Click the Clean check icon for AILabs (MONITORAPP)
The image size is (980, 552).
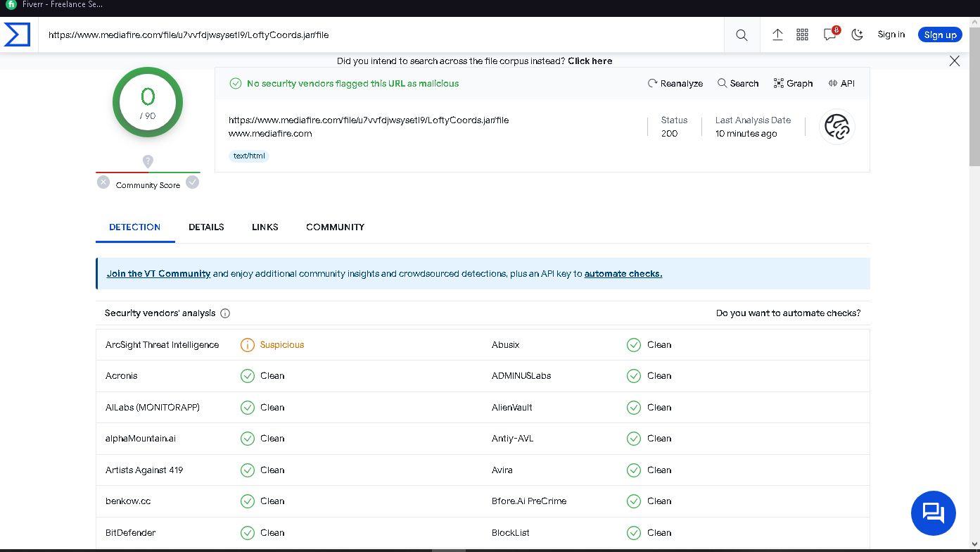point(248,408)
